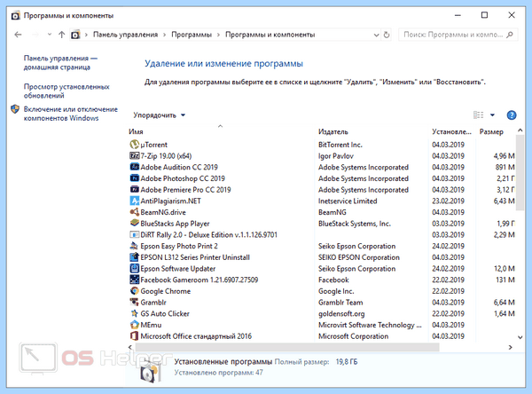Click the Gramblr icon
This screenshot has height=394, width=532.
[135, 302]
